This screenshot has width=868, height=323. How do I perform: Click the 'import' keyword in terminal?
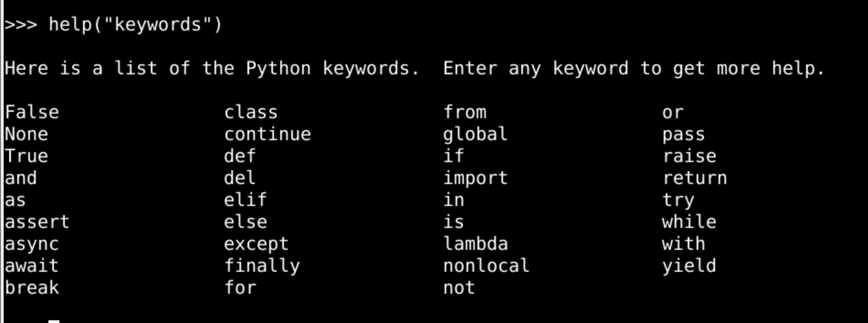point(475,179)
